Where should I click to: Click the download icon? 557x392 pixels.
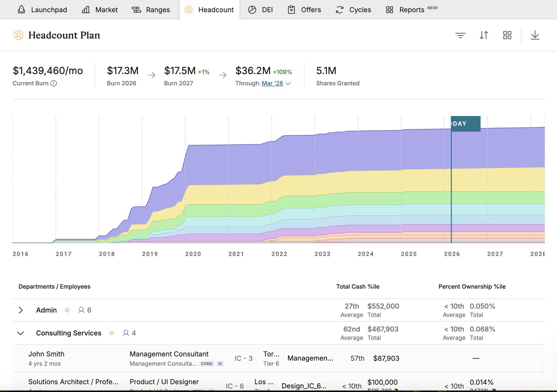click(535, 35)
